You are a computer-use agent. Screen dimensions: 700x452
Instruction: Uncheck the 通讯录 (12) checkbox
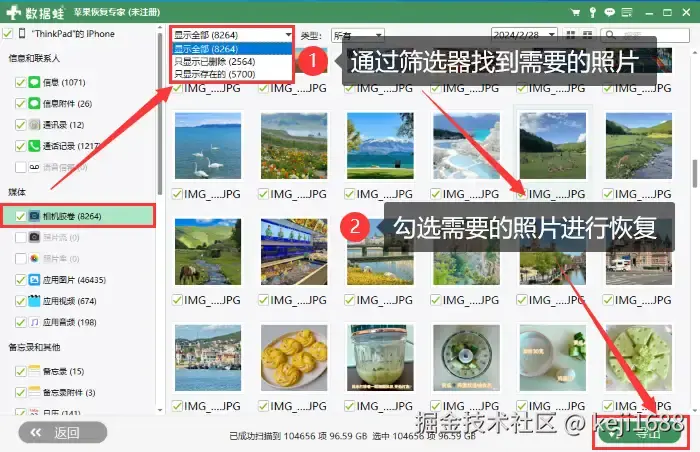(x=20, y=125)
